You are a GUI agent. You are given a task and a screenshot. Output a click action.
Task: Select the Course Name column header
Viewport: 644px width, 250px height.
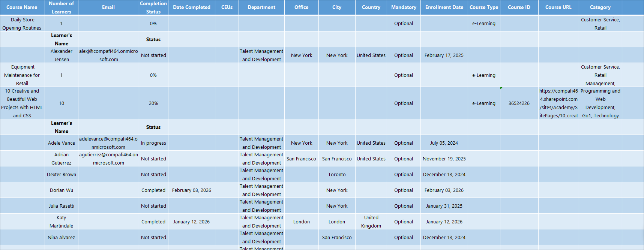[x=22, y=7]
